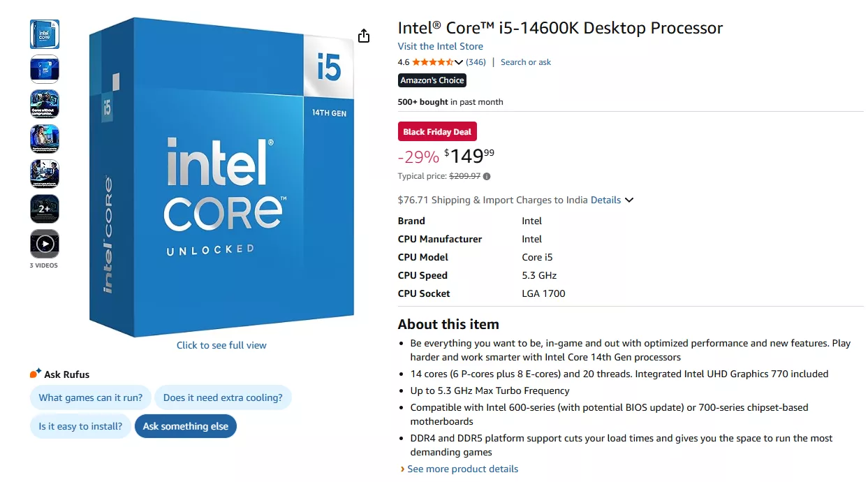This screenshot has width=868, height=482.
Task: Visit the Intel Store link
Action: (440, 46)
